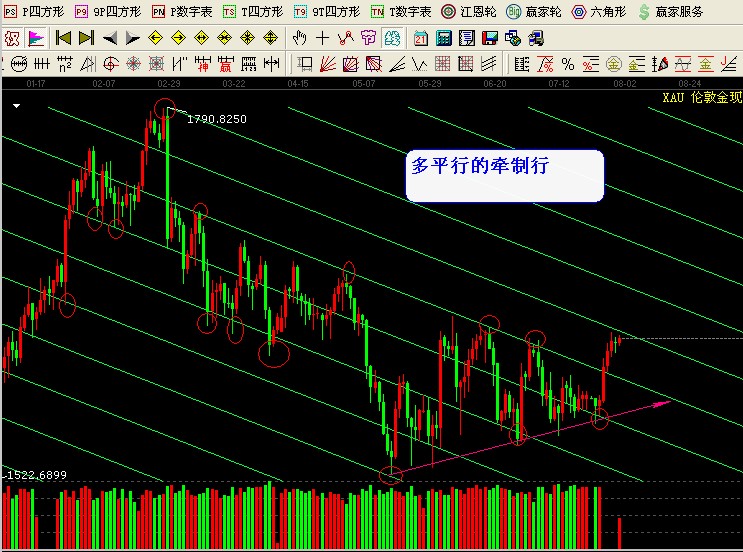
Task: Jump to last bar with skip-end arrow
Action: (x=86, y=39)
